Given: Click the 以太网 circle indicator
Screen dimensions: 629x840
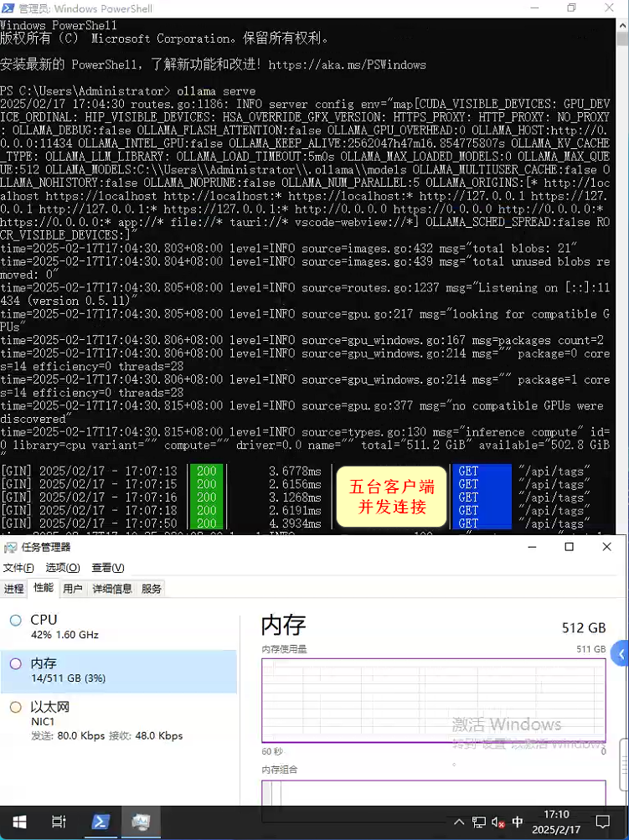Looking at the screenshot, I should (16, 707).
